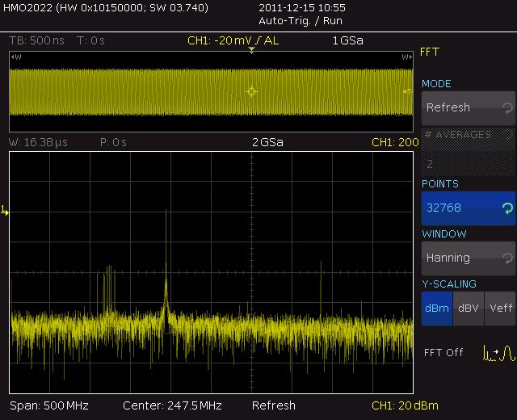Click the P: 0 s position readout

click(113, 142)
